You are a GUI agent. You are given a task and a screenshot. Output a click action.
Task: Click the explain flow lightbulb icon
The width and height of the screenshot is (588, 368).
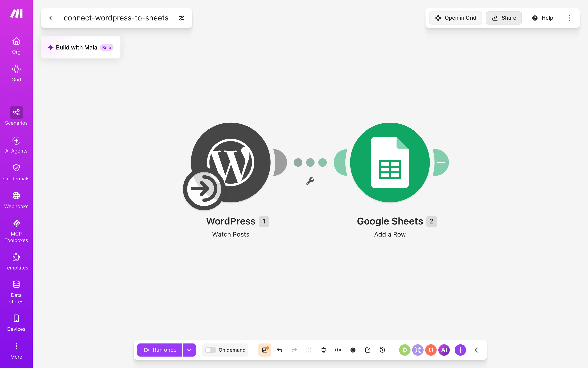tap(323, 350)
